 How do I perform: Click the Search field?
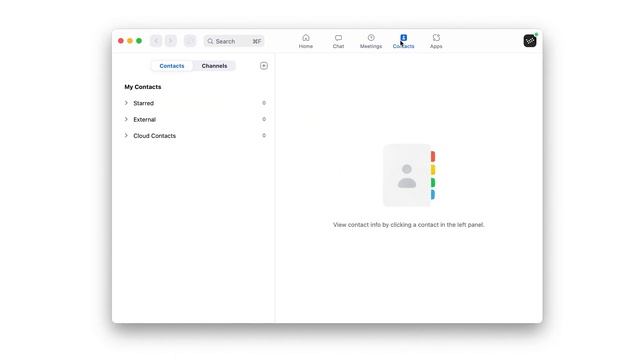[x=234, y=41]
